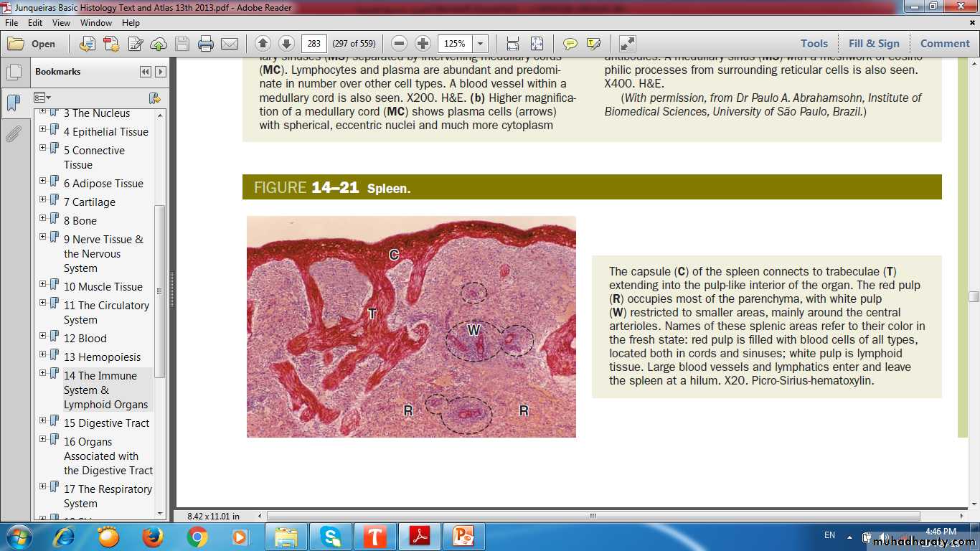
Task: Go to next page with down arrow
Action: click(286, 44)
